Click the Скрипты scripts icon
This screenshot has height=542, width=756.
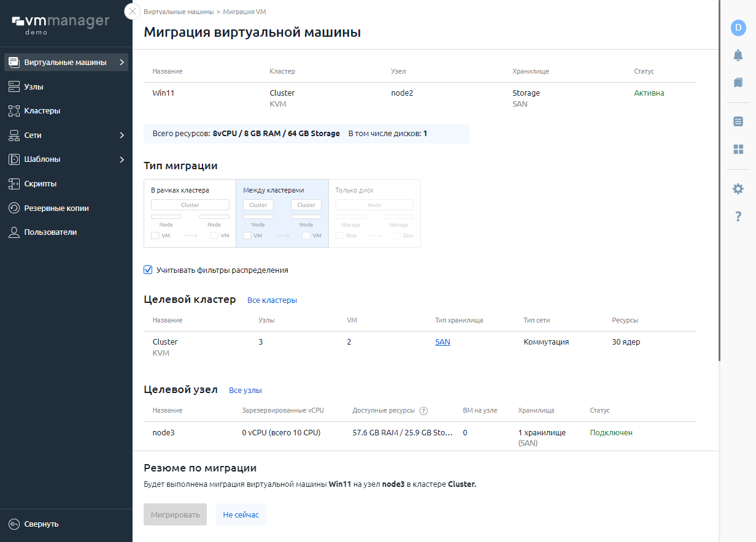14,184
